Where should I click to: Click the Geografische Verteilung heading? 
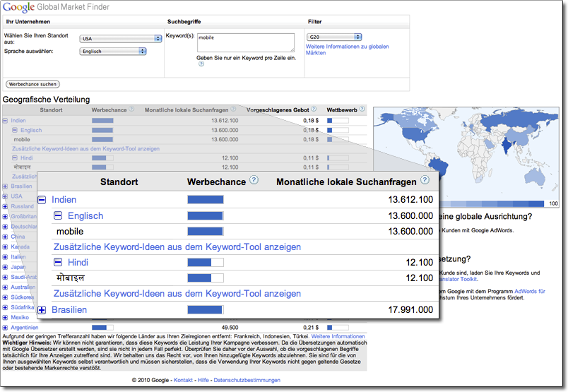46,100
